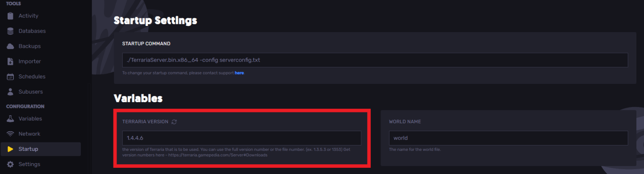The height and width of the screenshot is (174, 644).
Task: Focus the Terraria Version input field
Action: click(x=242, y=138)
